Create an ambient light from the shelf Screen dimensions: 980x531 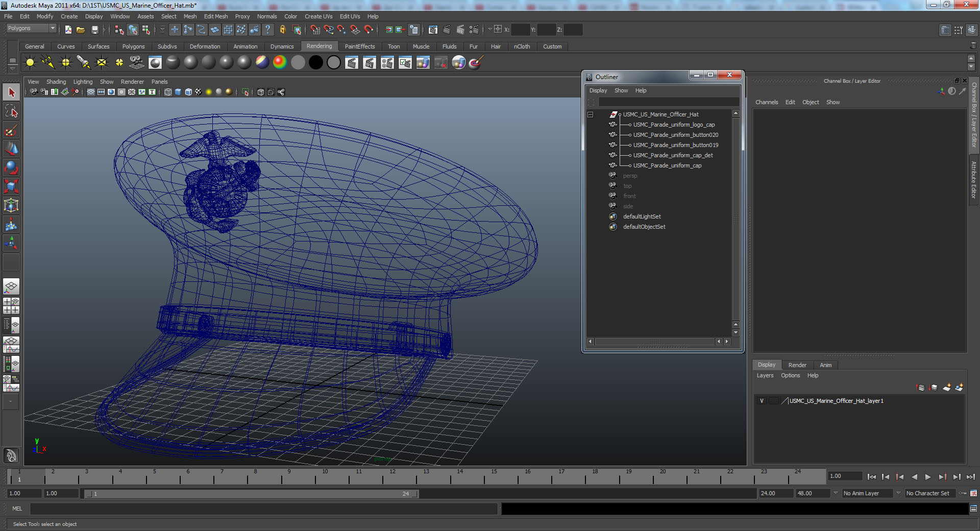pos(30,62)
